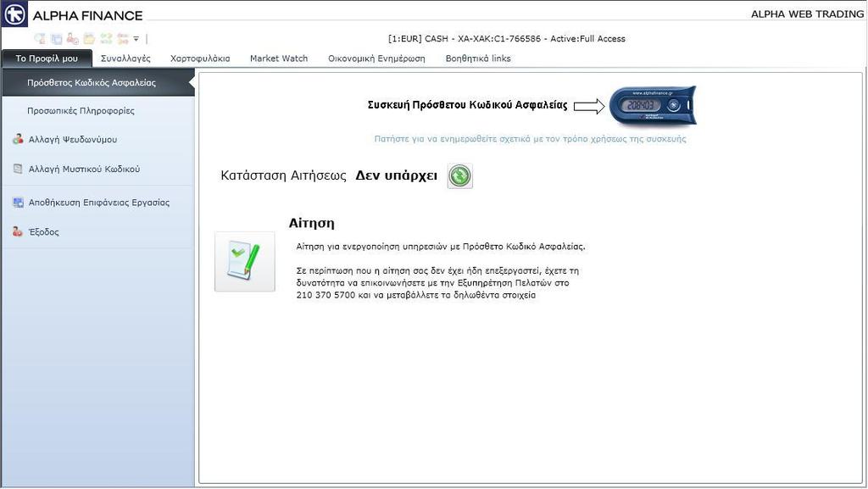The width and height of the screenshot is (868, 489).
Task: Open the Το Προφίλ μου tab
Action: coord(47,58)
